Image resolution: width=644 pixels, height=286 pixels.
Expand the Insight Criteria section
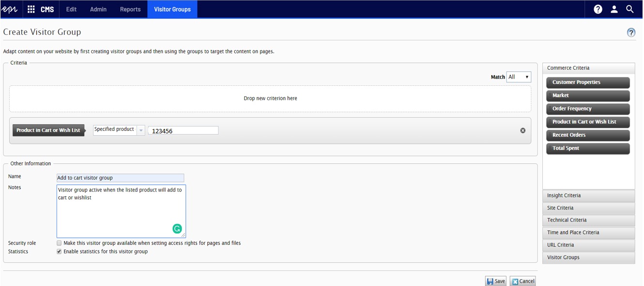tap(588, 195)
